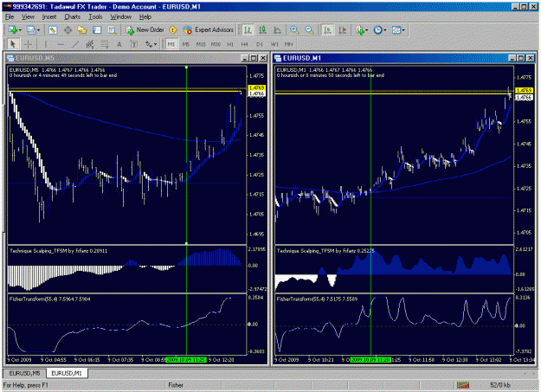Open the File menu
Viewport: 541px width, 392px height.
pyautogui.click(x=10, y=17)
